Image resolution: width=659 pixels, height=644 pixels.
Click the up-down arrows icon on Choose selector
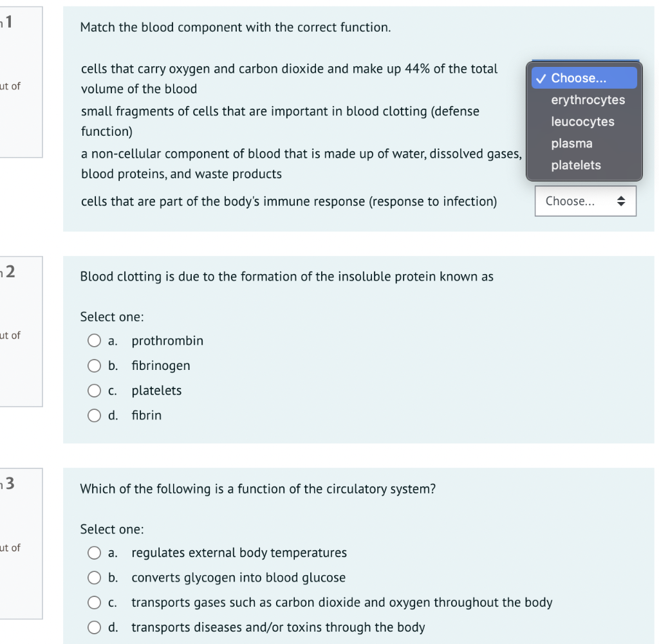pos(622,201)
